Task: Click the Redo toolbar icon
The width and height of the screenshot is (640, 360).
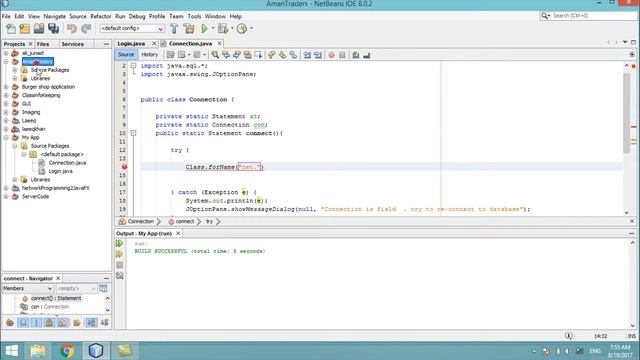Action: 86,29
